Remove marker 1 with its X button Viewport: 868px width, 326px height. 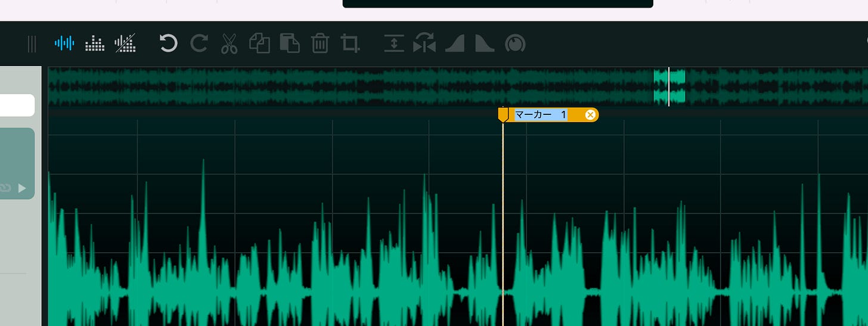590,115
